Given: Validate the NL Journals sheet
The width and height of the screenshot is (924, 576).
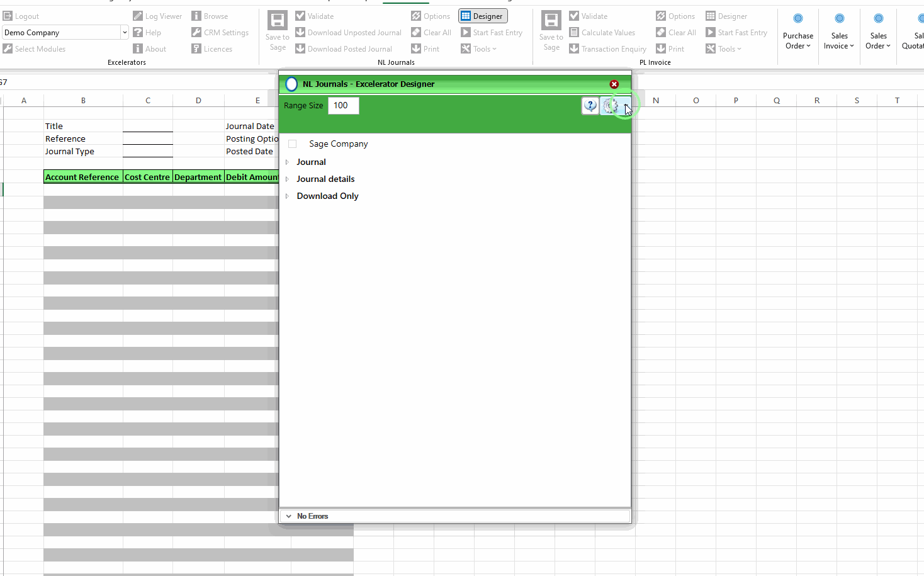Looking at the screenshot, I should [x=314, y=16].
